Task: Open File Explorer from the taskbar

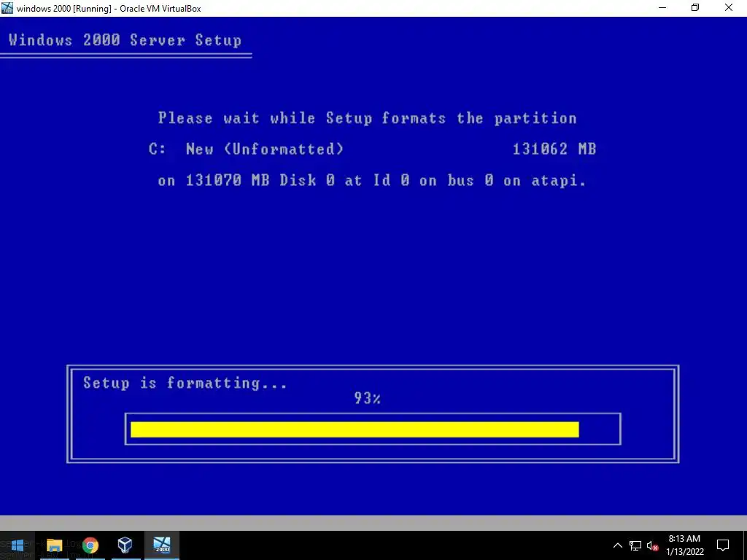Action: click(x=54, y=545)
